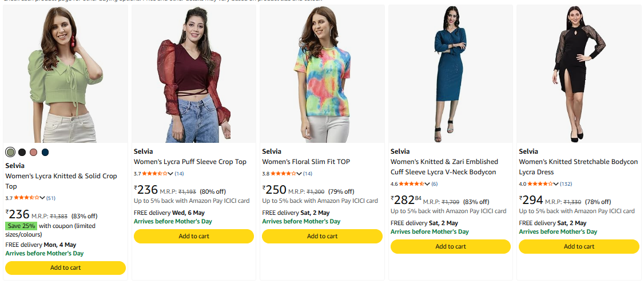Click the 4.6 star rating stars
This screenshot has height=284, width=644.
(x=412, y=184)
